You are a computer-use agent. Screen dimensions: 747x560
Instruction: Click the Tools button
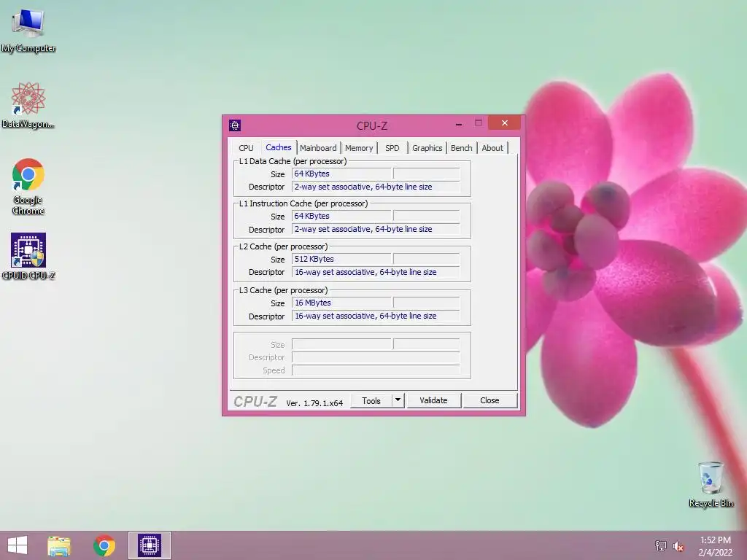[x=371, y=401]
